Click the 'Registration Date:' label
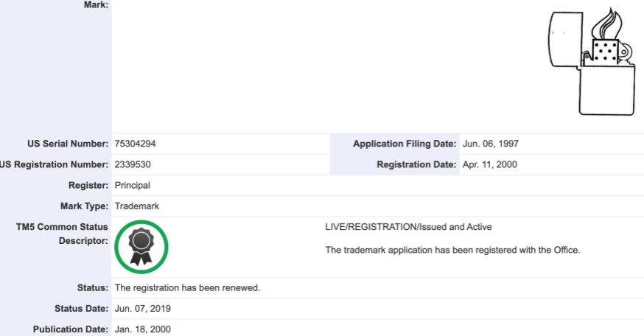 pyautogui.click(x=416, y=165)
